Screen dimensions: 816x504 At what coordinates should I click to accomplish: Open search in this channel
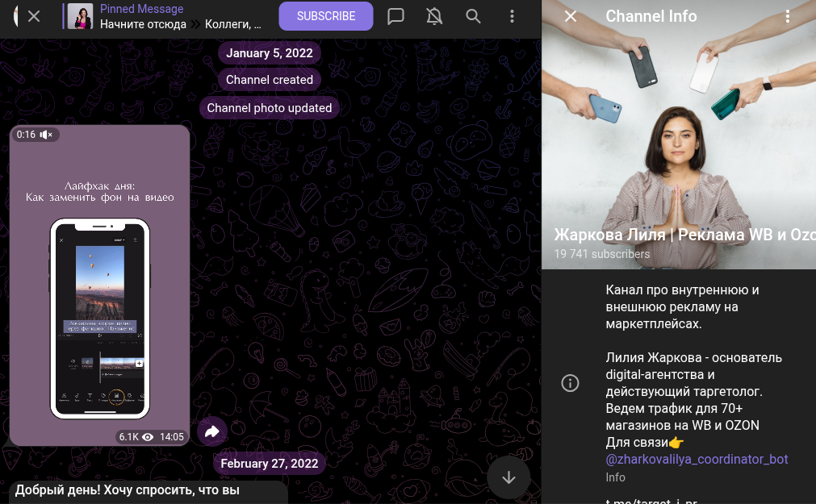[473, 16]
